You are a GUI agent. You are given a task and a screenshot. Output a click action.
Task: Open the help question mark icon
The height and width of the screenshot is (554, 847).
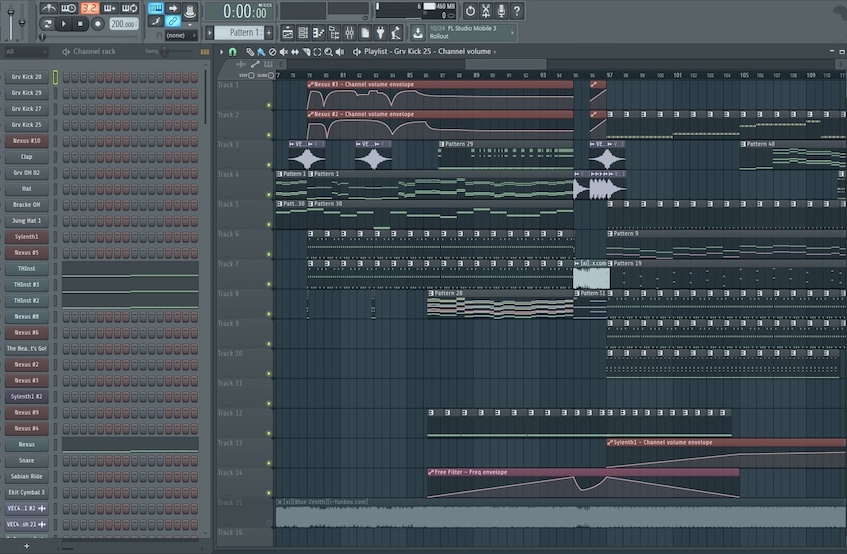pos(516,10)
